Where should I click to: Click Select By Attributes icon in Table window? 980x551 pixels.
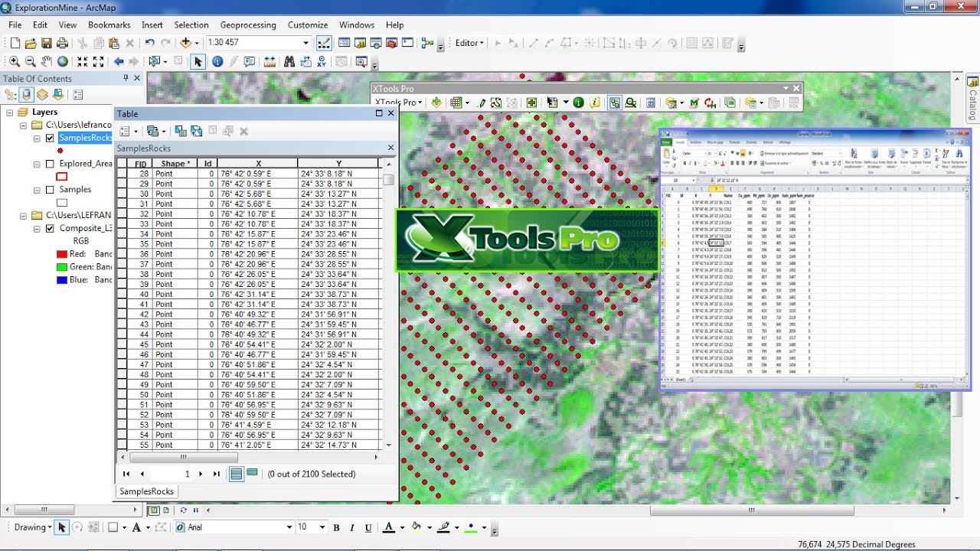click(x=181, y=132)
